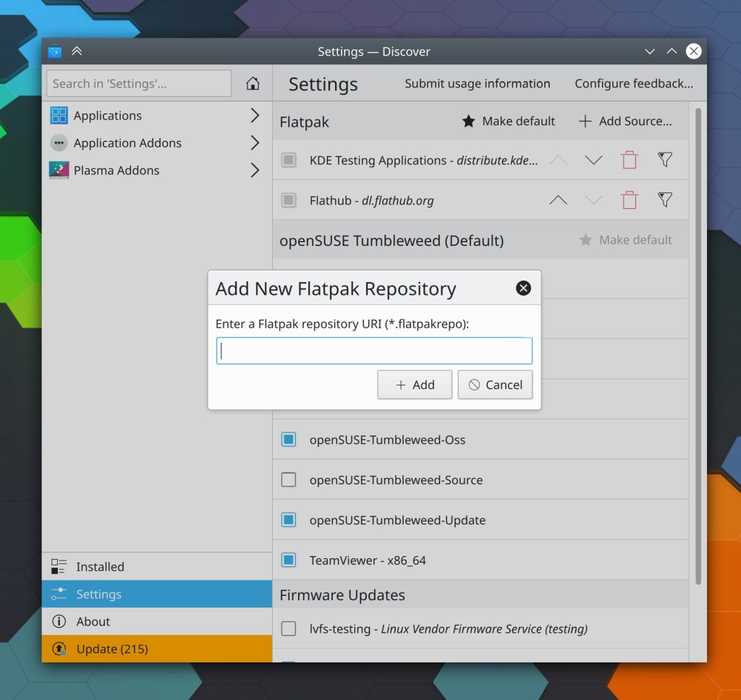Delete the Flathub source

point(630,200)
